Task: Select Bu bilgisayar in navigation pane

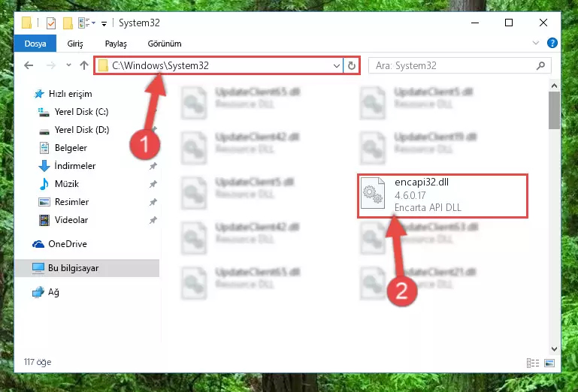Action: (x=87, y=268)
